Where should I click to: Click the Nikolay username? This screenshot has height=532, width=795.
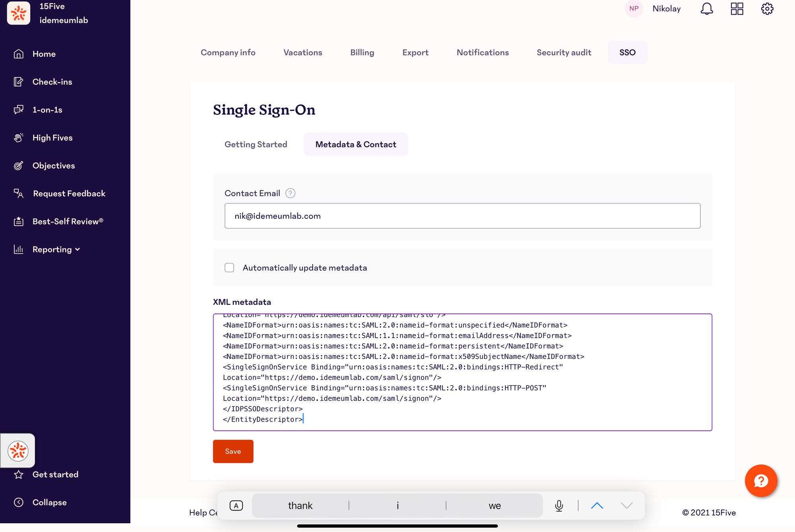point(667,9)
